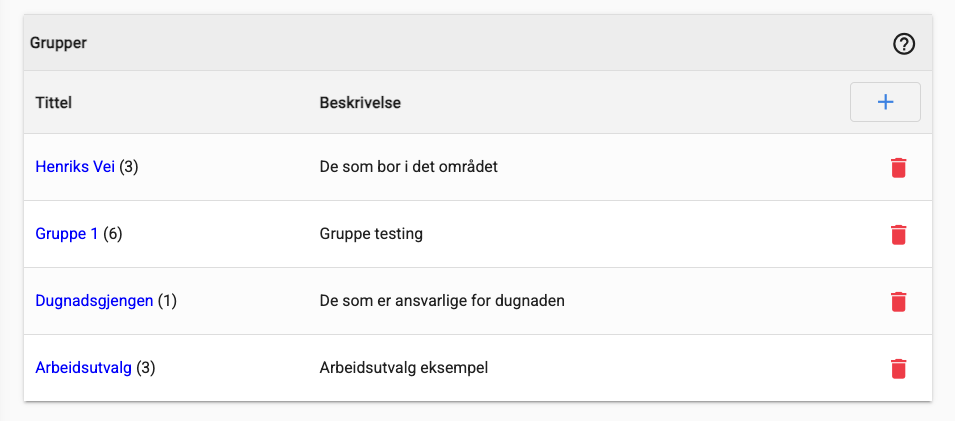Click the Beskrivelse column header
The image size is (955, 421).
360,103
